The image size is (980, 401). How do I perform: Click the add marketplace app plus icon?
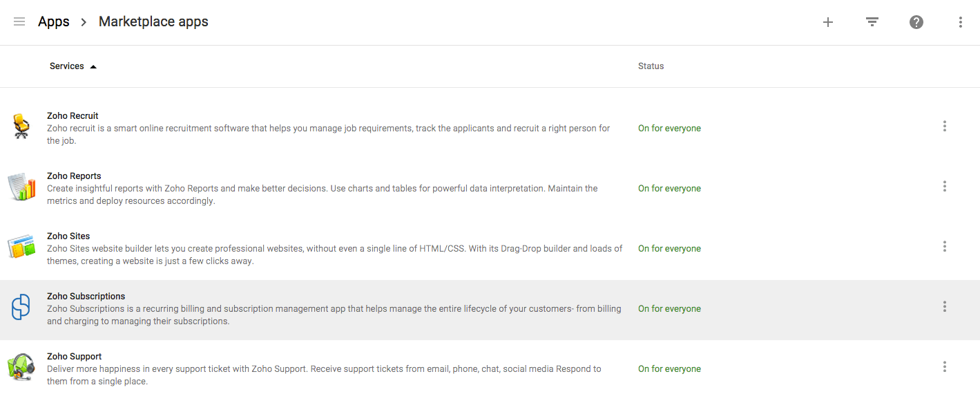tap(827, 21)
